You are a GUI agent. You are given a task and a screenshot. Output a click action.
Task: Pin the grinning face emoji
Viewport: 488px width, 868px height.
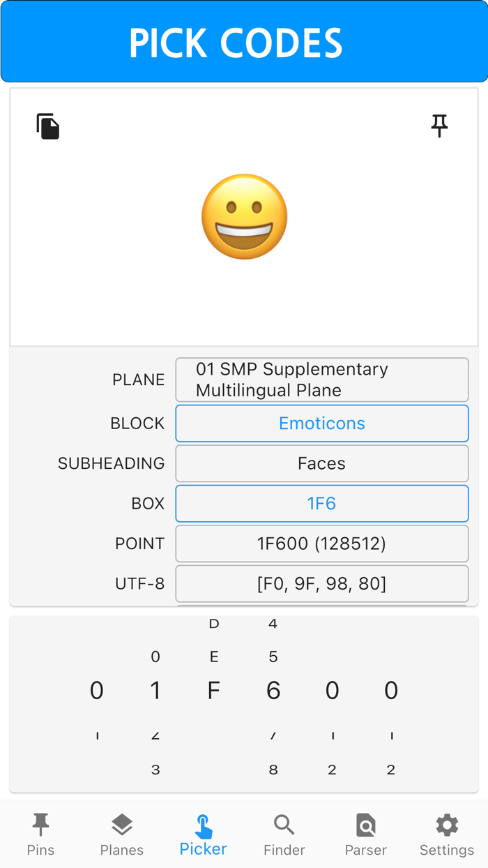click(x=439, y=126)
